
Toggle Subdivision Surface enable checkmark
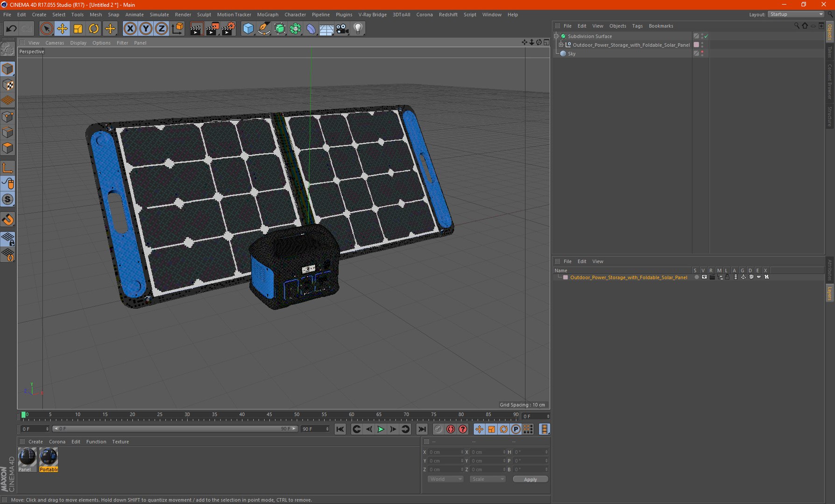pos(706,36)
